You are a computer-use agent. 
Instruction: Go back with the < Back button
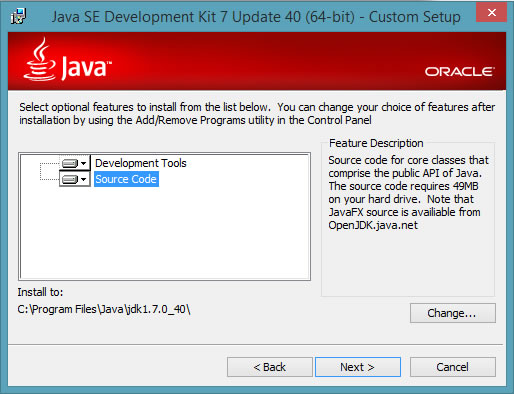[x=270, y=367]
